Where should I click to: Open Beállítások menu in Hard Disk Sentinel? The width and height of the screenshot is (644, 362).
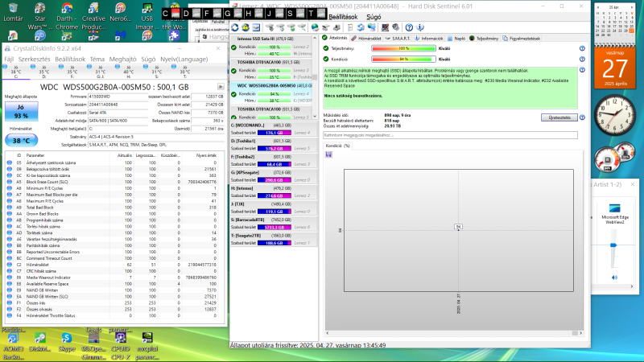[x=343, y=17]
